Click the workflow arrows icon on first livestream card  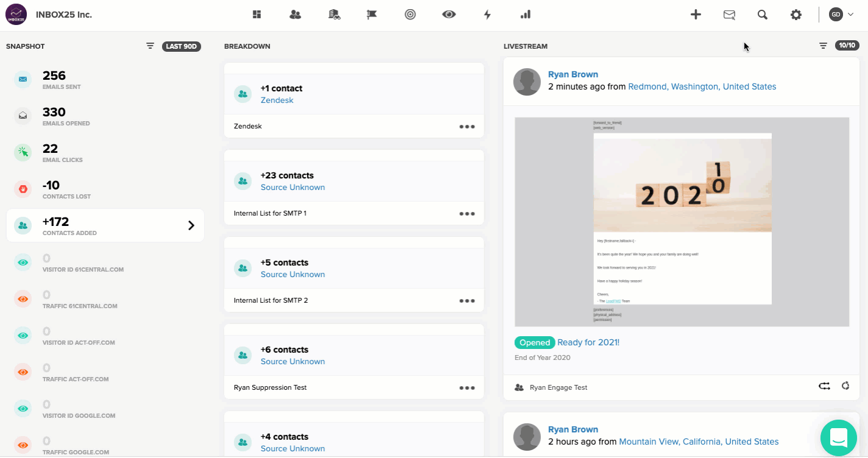pos(824,386)
